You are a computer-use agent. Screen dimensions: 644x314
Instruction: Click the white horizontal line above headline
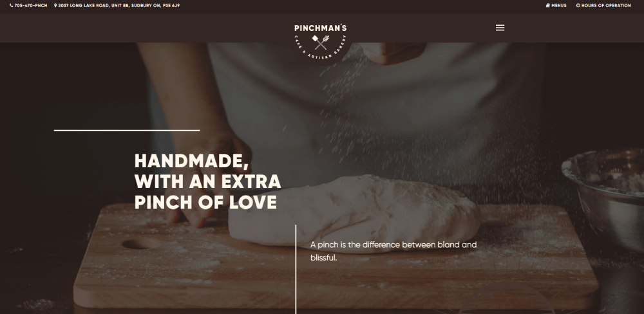coord(127,131)
